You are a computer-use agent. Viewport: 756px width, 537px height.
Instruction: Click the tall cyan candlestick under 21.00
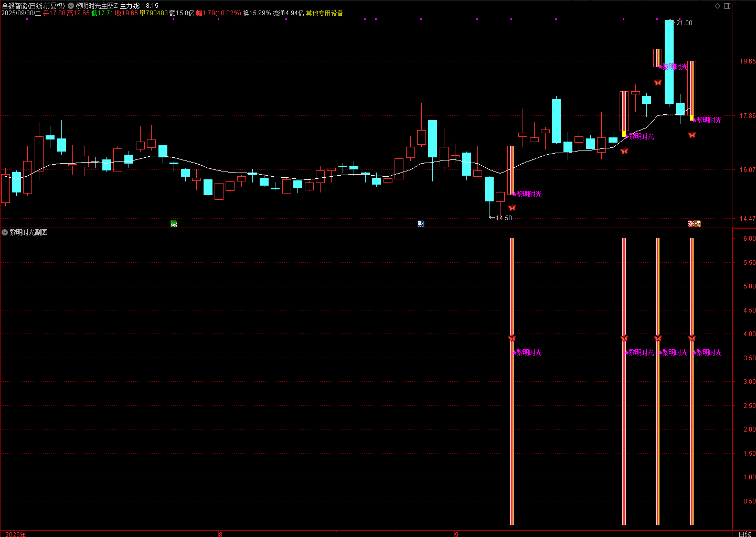[x=669, y=62]
